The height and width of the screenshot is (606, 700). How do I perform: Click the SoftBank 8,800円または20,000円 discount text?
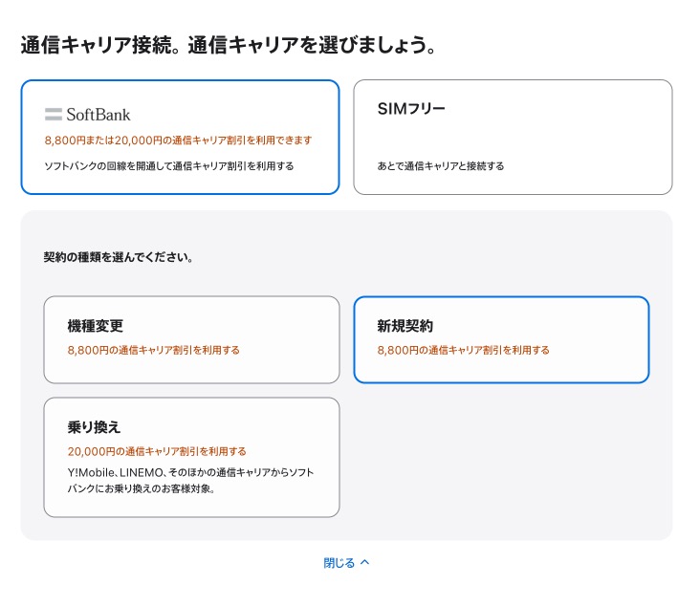click(178, 141)
